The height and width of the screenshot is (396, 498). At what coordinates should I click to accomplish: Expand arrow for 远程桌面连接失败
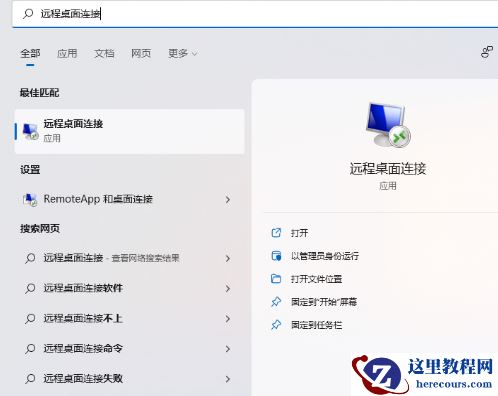click(228, 379)
